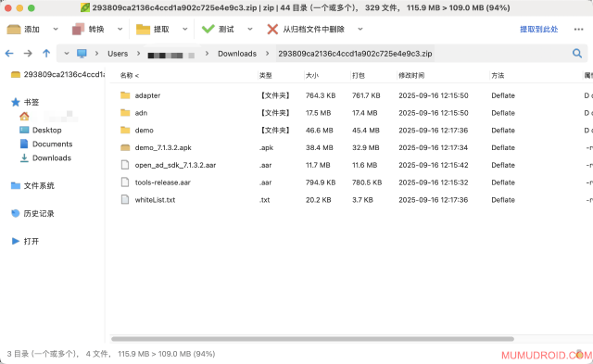Expand the path history dropdown chevron
The width and height of the screenshot is (593, 364).
(67, 54)
